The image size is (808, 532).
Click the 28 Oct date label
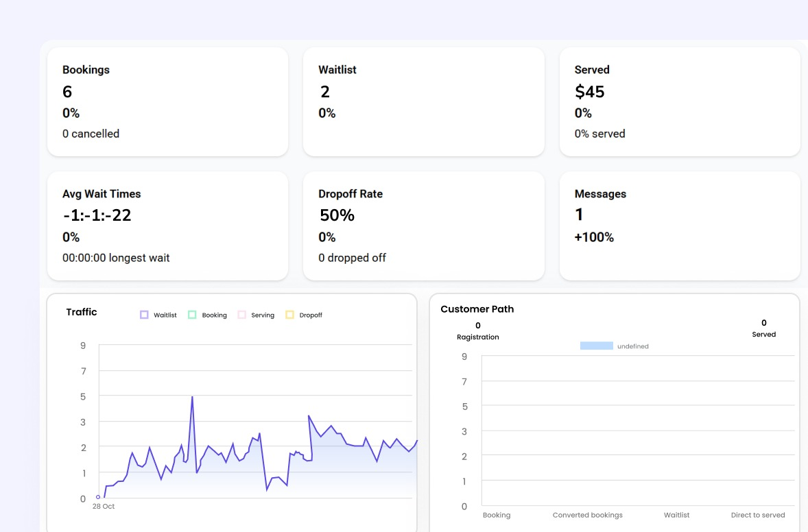[x=103, y=507]
